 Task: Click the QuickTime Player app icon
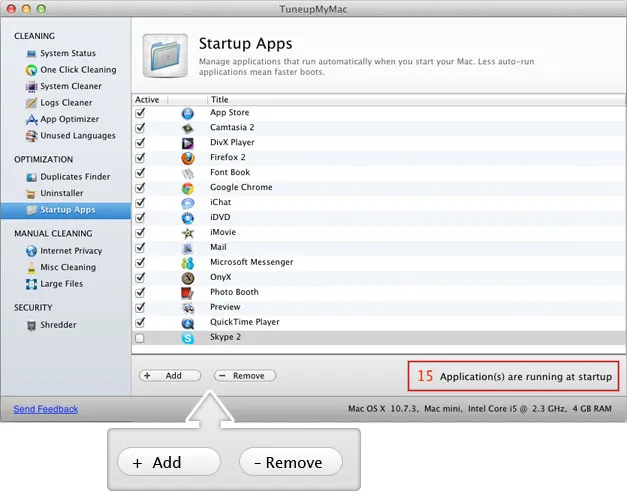pyautogui.click(x=188, y=323)
